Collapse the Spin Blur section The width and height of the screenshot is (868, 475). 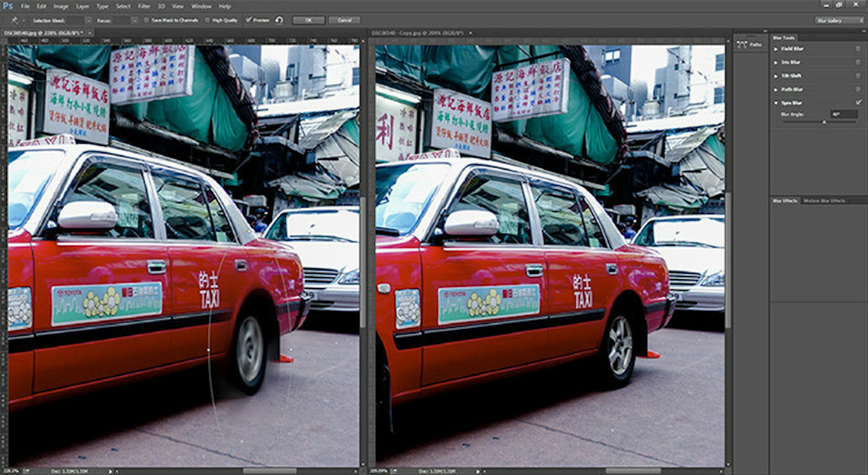tap(776, 103)
